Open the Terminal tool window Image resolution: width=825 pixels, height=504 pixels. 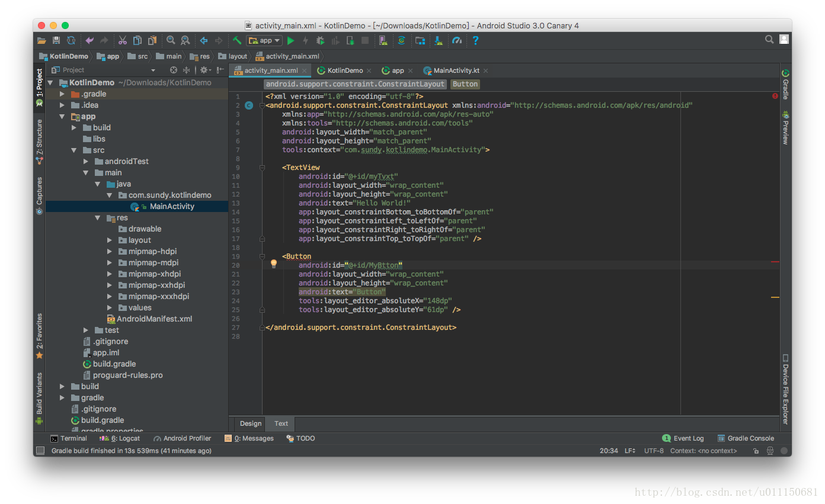[x=69, y=438]
